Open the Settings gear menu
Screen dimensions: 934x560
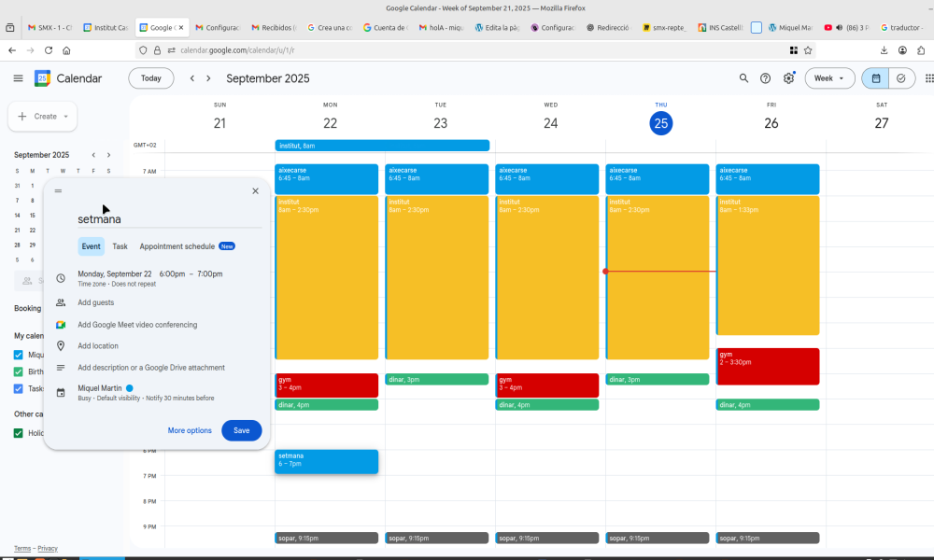tap(788, 78)
